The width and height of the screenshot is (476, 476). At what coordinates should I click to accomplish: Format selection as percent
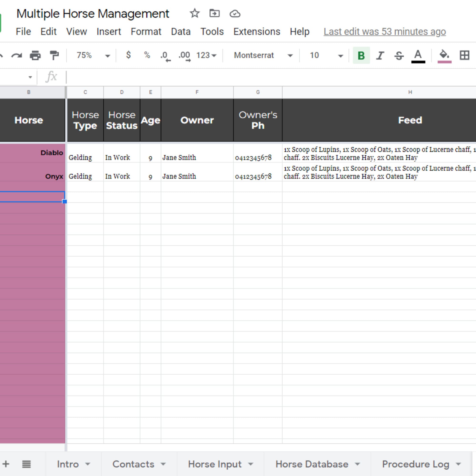[x=147, y=55]
